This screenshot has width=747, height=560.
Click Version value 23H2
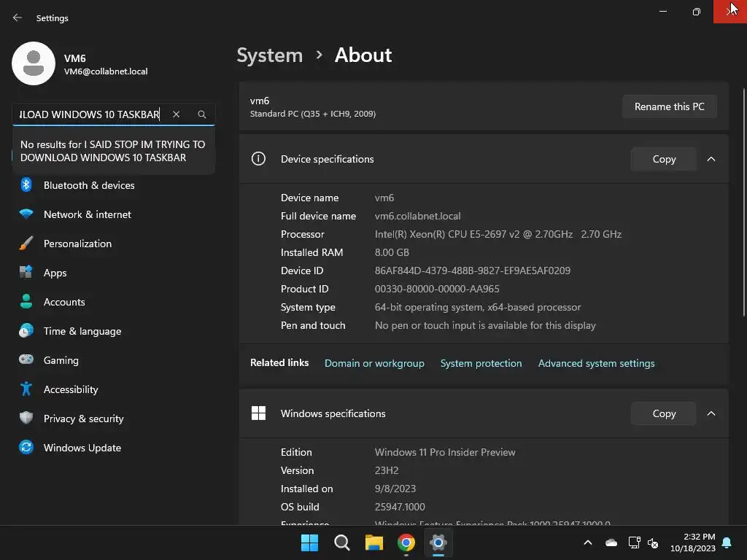pyautogui.click(x=387, y=470)
